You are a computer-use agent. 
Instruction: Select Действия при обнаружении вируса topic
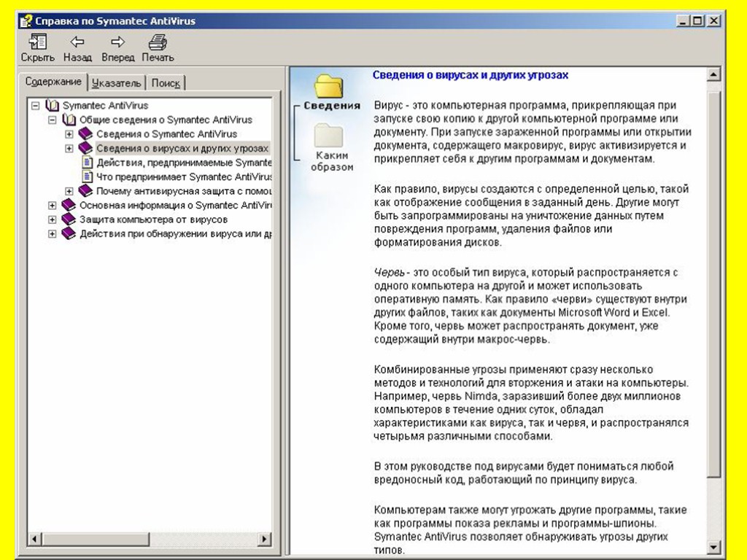pyautogui.click(x=175, y=234)
